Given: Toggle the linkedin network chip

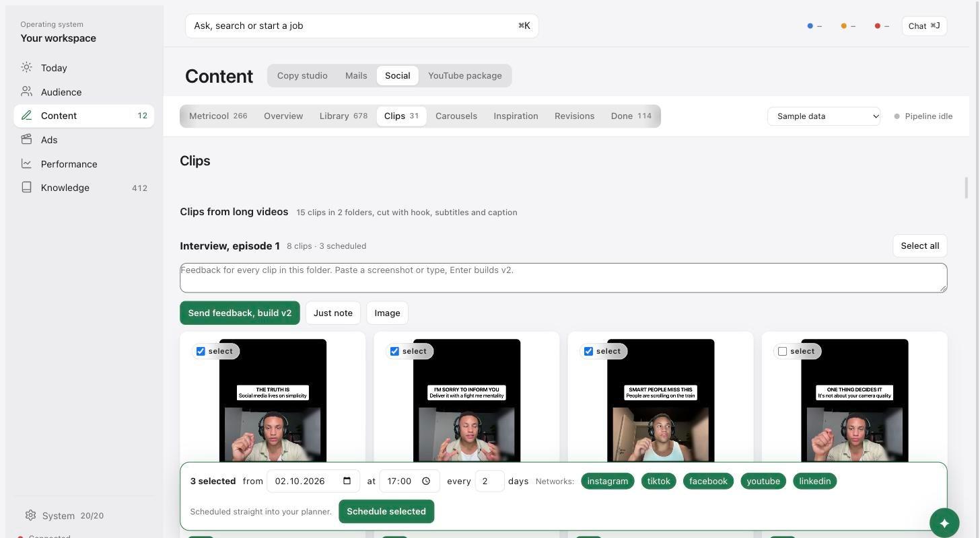Looking at the screenshot, I should (x=815, y=481).
